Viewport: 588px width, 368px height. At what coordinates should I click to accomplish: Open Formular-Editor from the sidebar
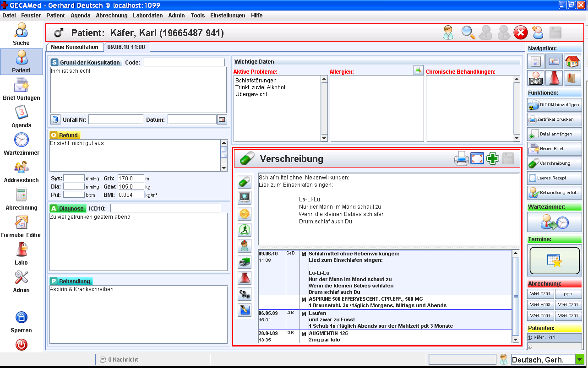[22, 222]
